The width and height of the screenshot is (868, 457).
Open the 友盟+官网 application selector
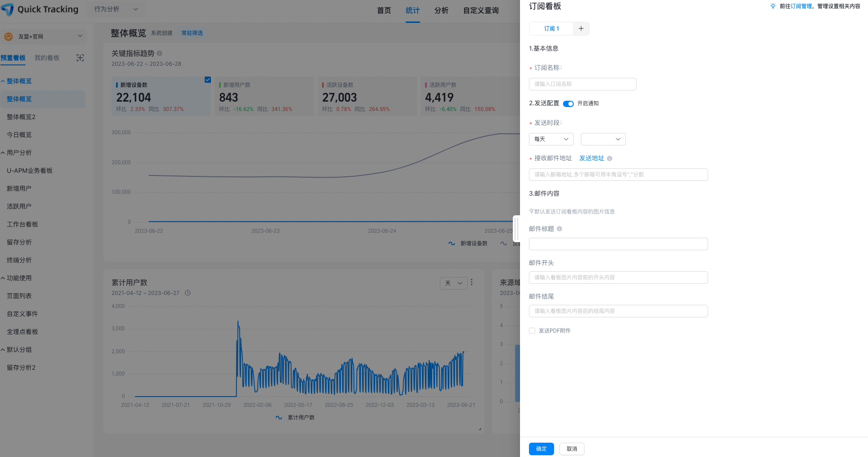(x=43, y=36)
